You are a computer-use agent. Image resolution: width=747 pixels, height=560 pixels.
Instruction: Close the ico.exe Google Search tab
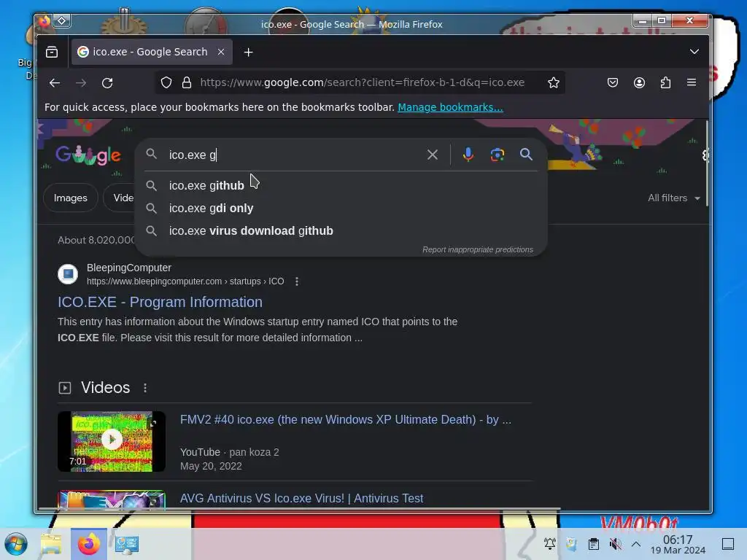221,52
